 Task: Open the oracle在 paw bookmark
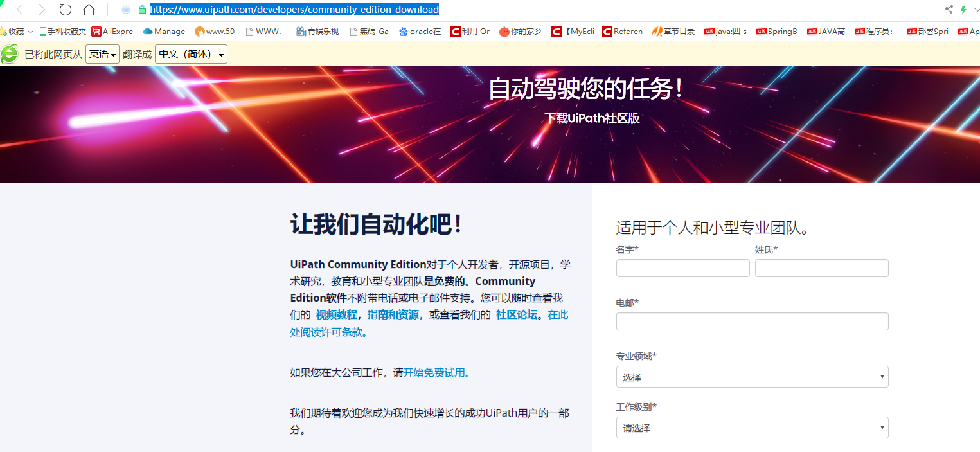coord(420,31)
